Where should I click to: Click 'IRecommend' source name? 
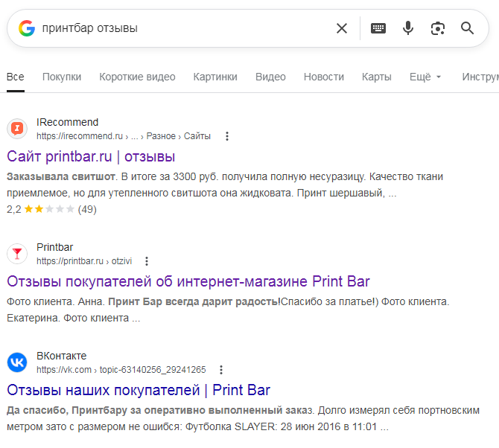pyautogui.click(x=67, y=122)
